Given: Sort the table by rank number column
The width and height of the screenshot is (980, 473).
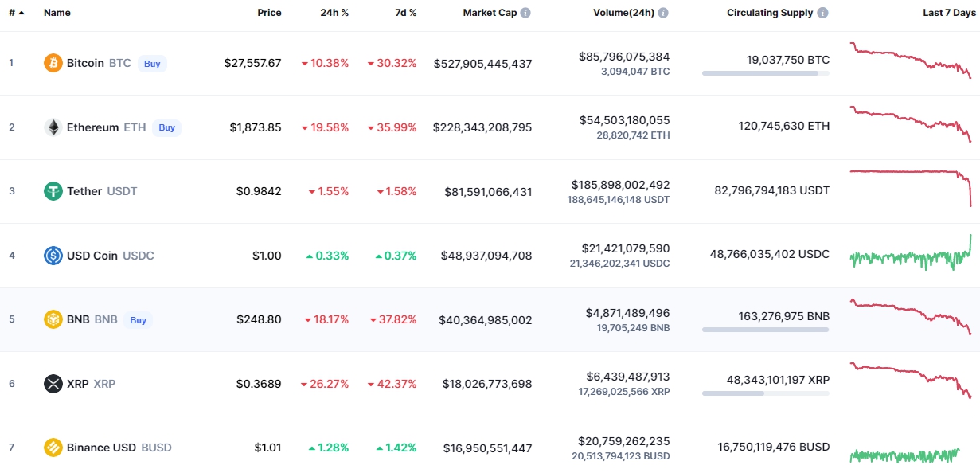Looking at the screenshot, I should click(16, 13).
